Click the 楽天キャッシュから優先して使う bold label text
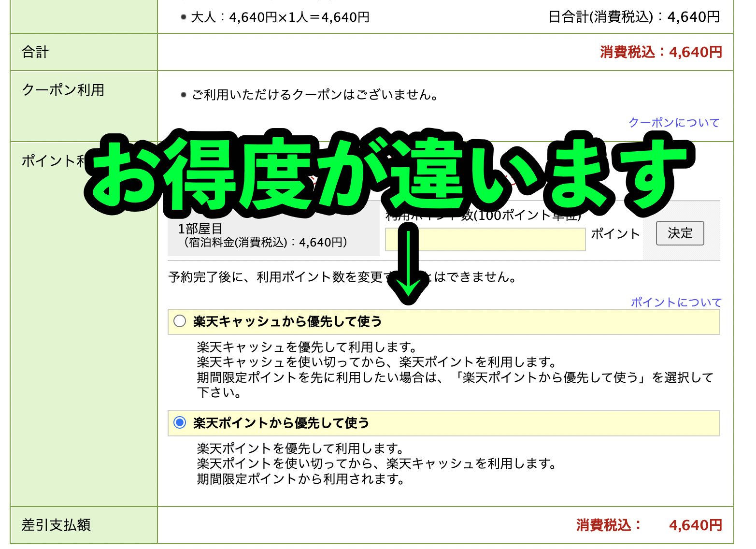Viewport: 756px width, 549px height. 287,321
